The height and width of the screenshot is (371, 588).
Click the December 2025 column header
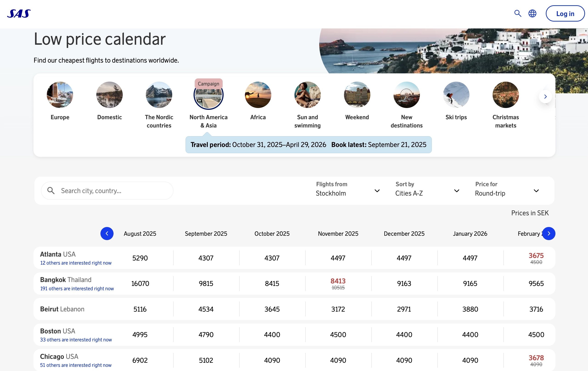tap(404, 234)
